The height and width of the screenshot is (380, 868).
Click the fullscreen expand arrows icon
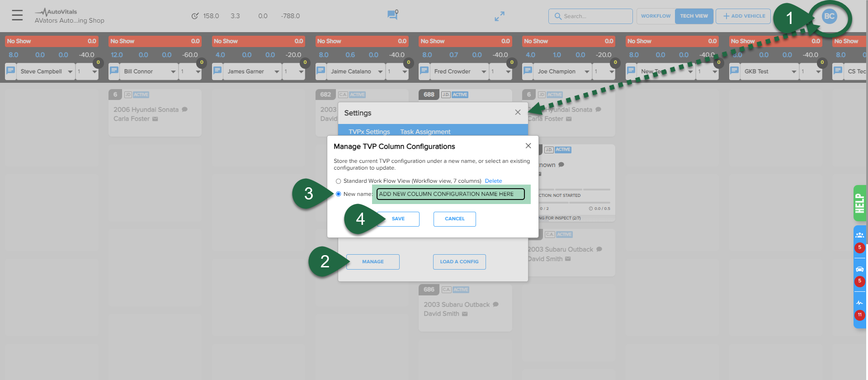[x=499, y=16]
